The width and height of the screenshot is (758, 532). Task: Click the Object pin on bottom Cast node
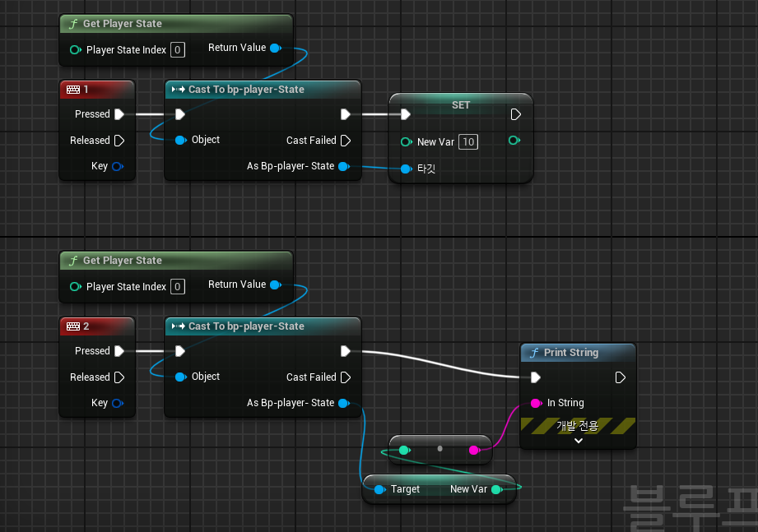tap(181, 377)
